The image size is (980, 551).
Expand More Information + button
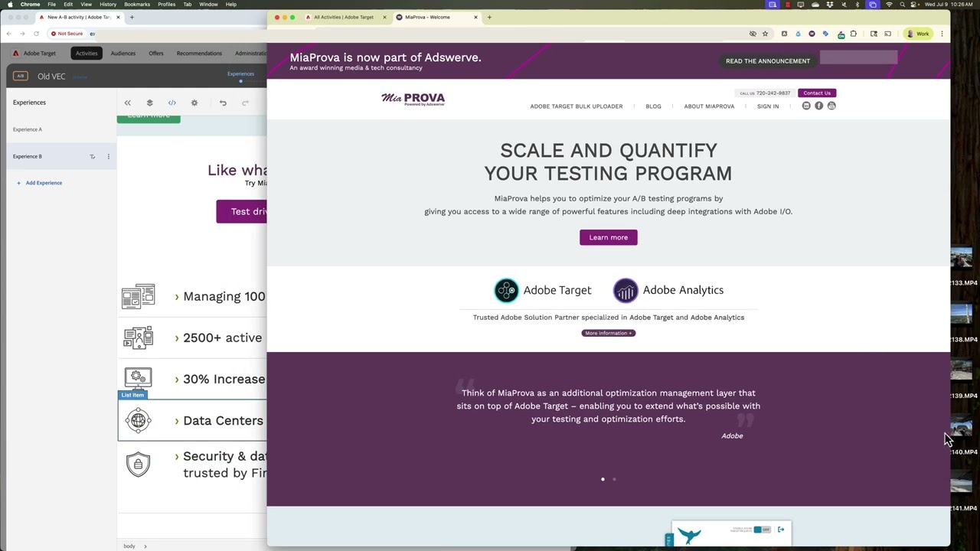609,333
